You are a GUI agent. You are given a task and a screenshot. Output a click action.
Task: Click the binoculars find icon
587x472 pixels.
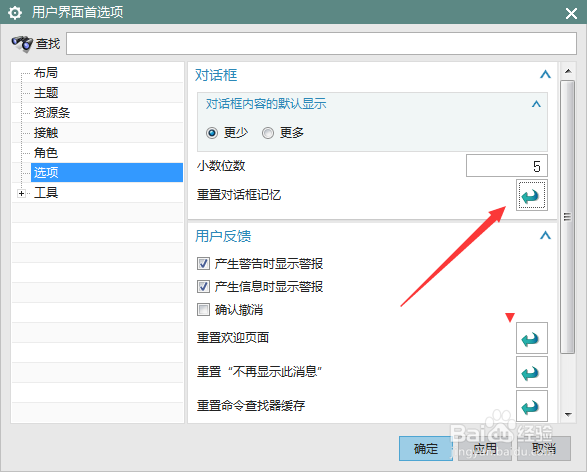pyautogui.click(x=22, y=44)
